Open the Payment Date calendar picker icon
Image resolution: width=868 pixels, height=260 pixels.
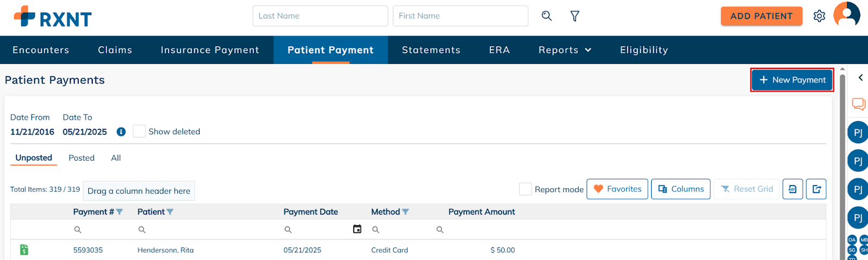pos(357,229)
